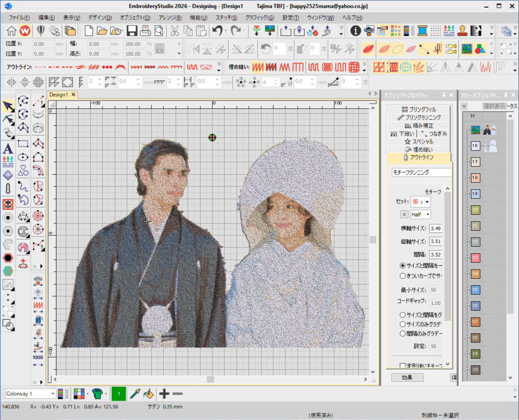Click the red Wilcom W icon
Screen dimensions: 519x420
[25, 31]
